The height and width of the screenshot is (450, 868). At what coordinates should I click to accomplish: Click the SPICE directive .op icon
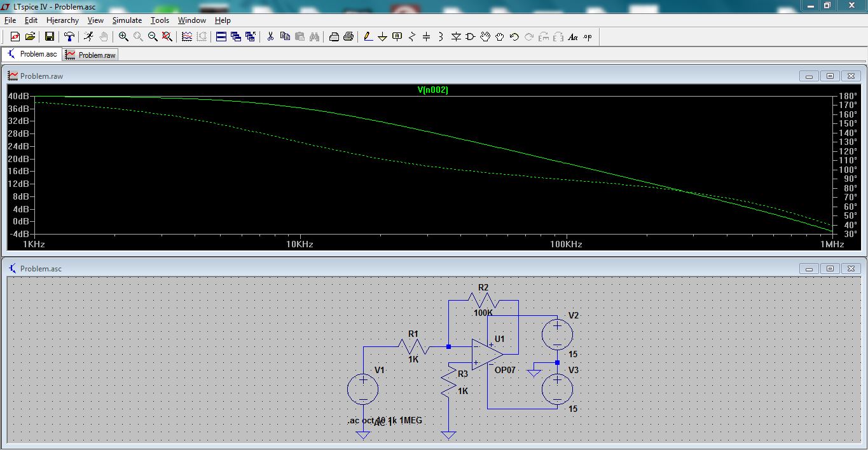point(587,37)
